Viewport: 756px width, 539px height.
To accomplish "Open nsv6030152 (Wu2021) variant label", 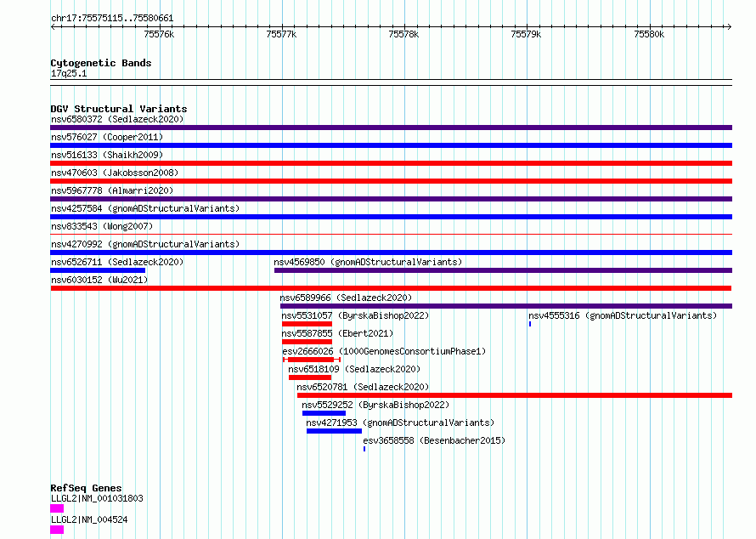I will pyautogui.click(x=99, y=280).
